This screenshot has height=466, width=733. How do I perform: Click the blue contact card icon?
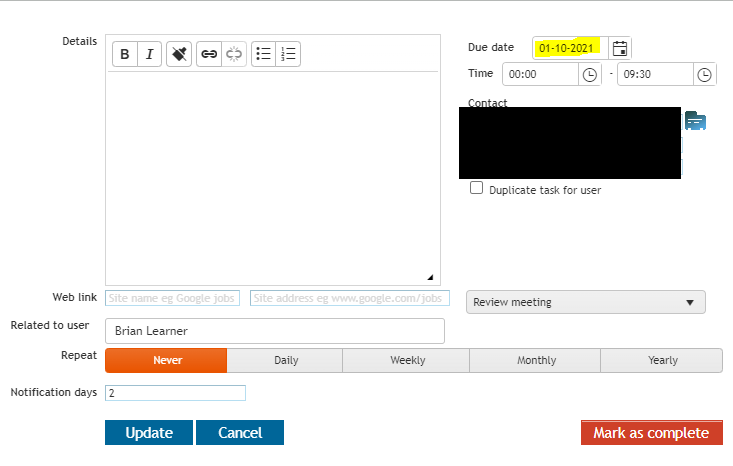click(695, 121)
